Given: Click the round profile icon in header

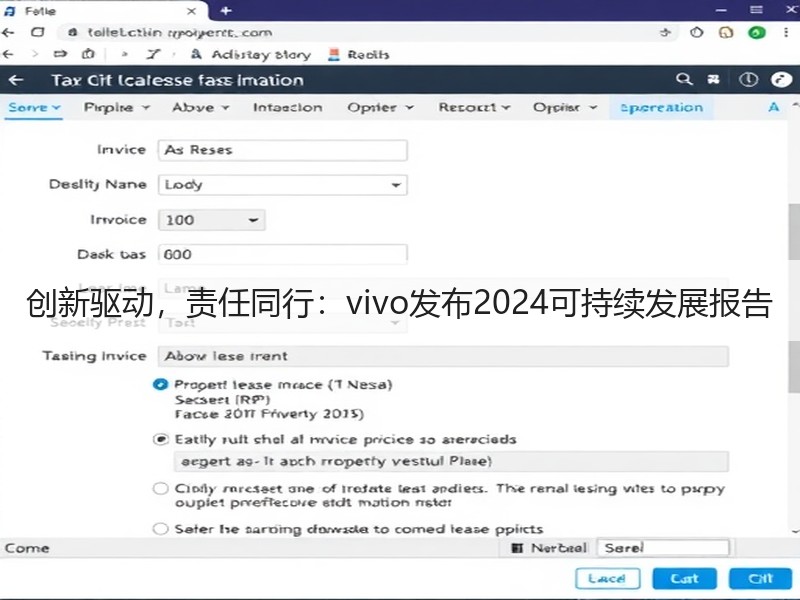Looking at the screenshot, I should coord(781,80).
